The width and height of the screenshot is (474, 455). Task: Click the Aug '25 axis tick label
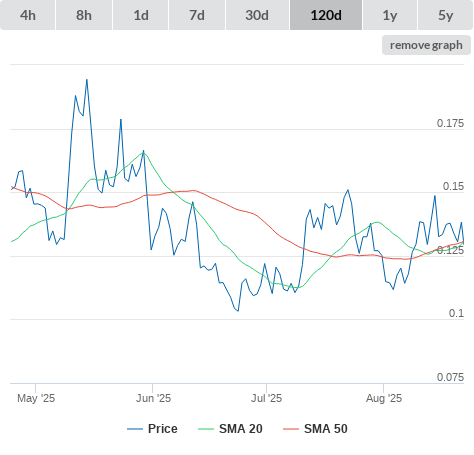coord(384,398)
